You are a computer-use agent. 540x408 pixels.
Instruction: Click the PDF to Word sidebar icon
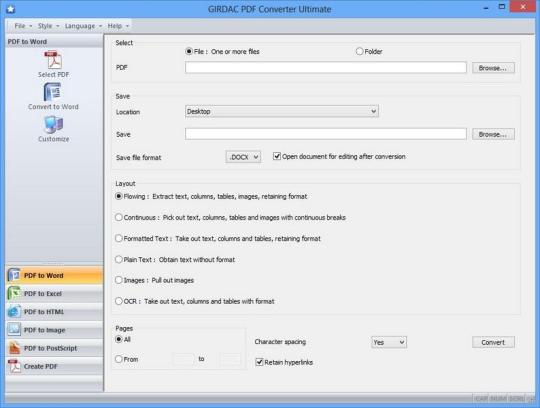pos(14,275)
